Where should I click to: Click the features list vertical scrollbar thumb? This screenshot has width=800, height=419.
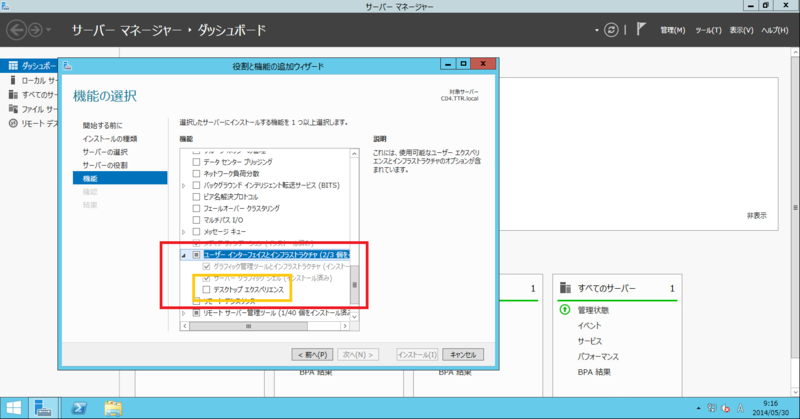pos(355,284)
